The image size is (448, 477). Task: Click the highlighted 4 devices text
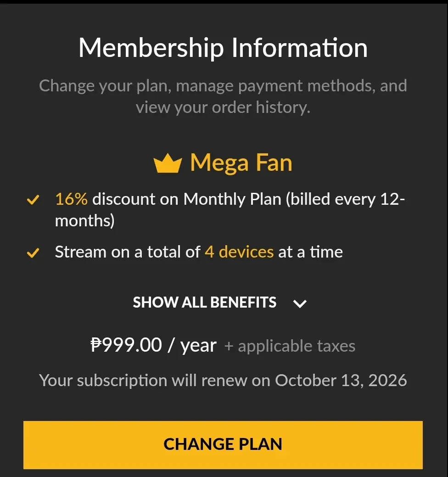coord(239,252)
